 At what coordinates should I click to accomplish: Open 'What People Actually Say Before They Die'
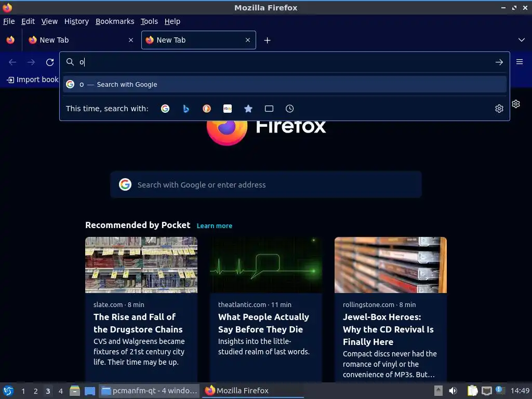263,323
